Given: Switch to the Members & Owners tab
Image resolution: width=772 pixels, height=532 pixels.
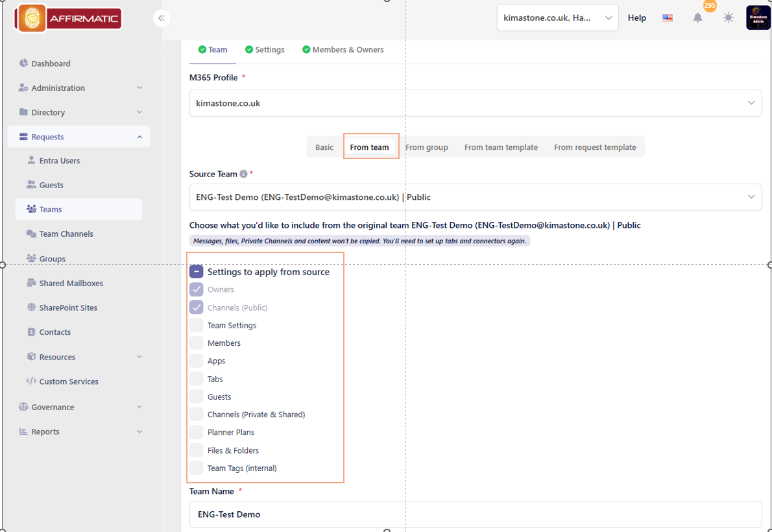Looking at the screenshot, I should pyautogui.click(x=343, y=50).
